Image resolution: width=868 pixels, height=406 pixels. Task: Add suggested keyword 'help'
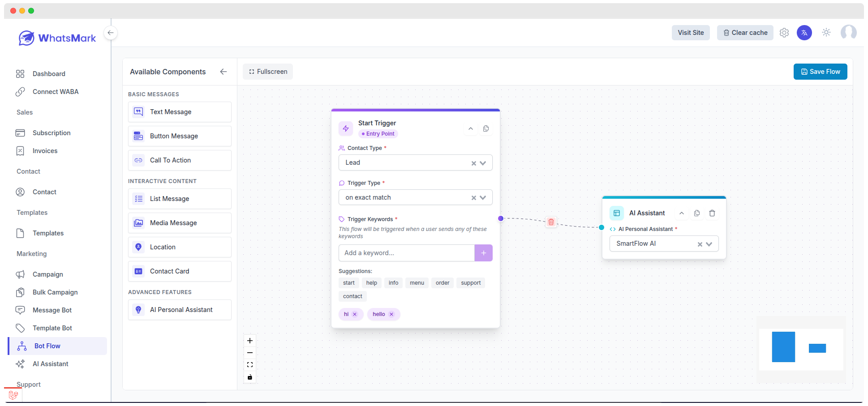pyautogui.click(x=372, y=283)
